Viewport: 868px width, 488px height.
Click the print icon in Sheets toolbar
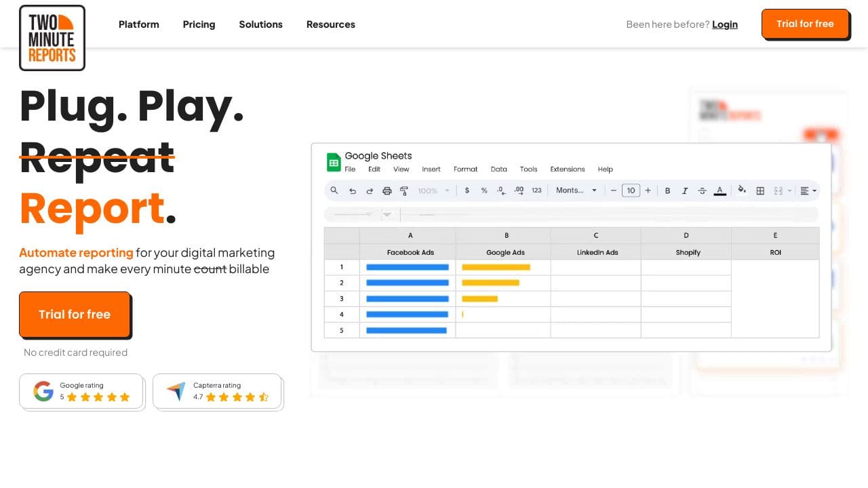387,190
